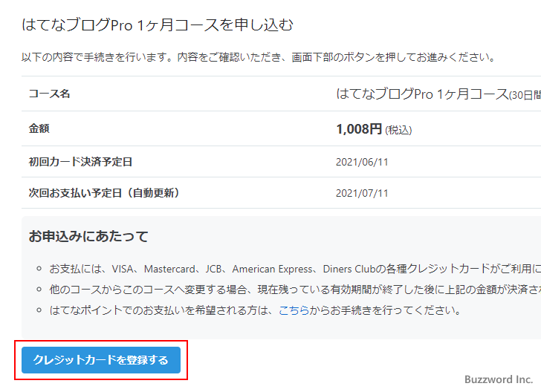This screenshot has width=541, height=392.
Task: Select the price 1,008円
Action: [x=359, y=129]
